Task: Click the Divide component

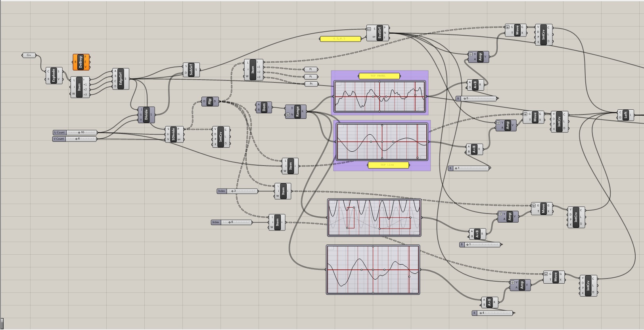Action: coord(146,114)
